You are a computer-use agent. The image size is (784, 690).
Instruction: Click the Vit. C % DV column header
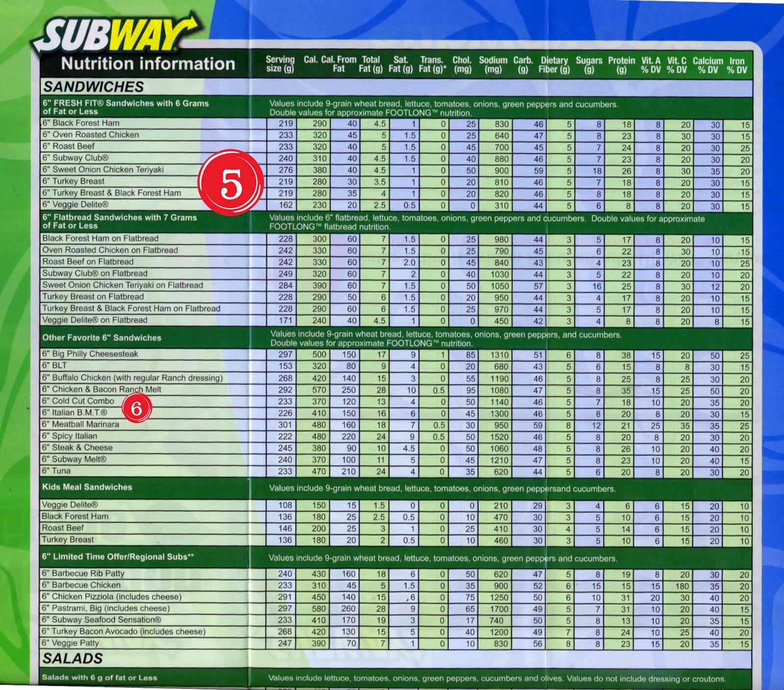point(677,65)
